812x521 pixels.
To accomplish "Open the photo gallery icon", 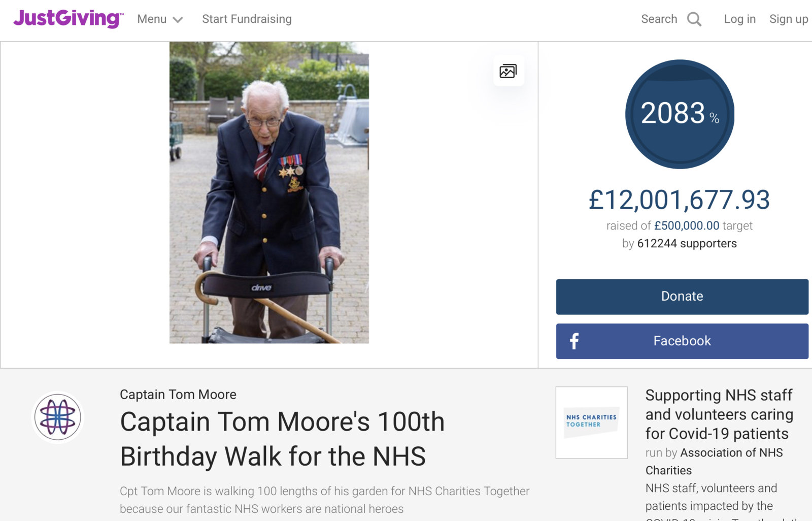I will coord(508,71).
